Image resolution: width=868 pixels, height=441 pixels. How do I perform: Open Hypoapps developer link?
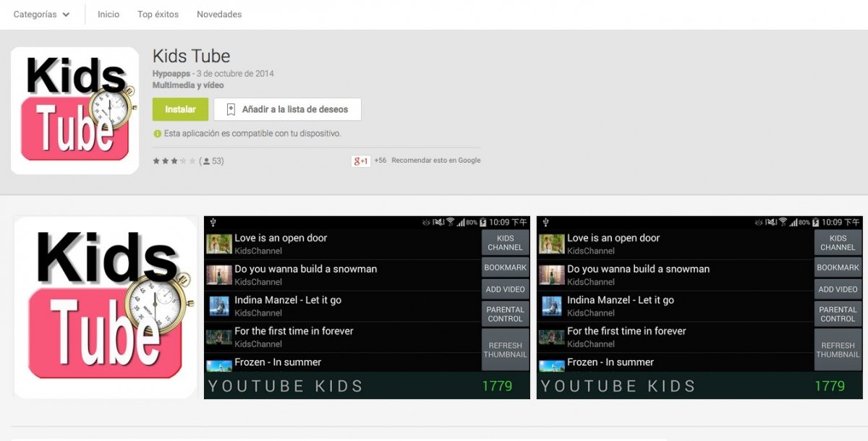click(171, 74)
